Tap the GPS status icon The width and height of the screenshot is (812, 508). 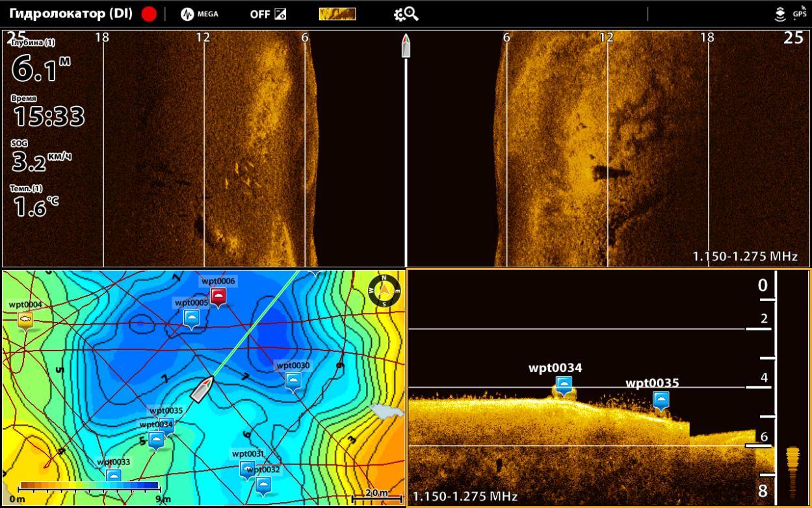coord(799,14)
